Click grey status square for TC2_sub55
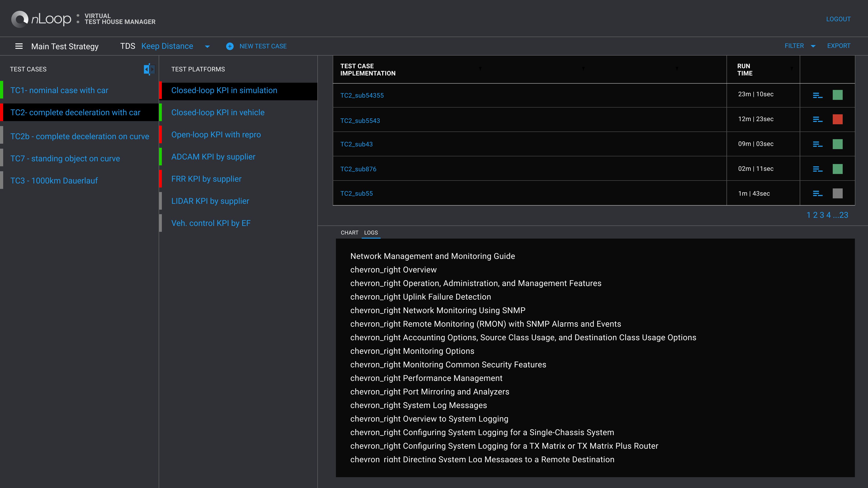 (837, 193)
